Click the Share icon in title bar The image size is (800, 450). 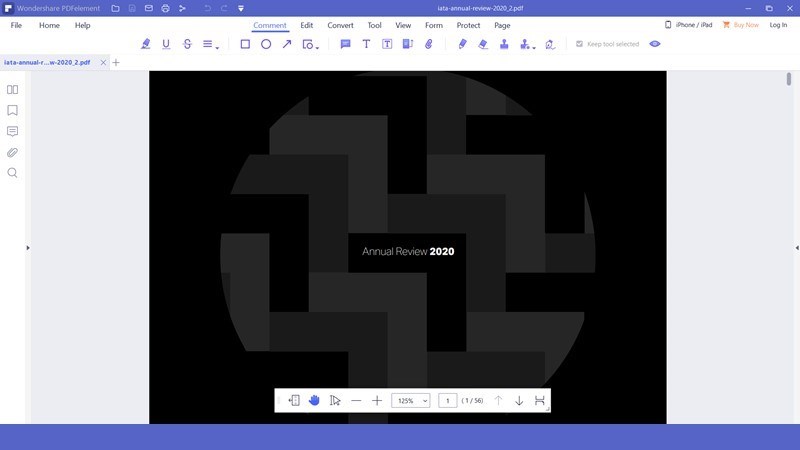182,8
